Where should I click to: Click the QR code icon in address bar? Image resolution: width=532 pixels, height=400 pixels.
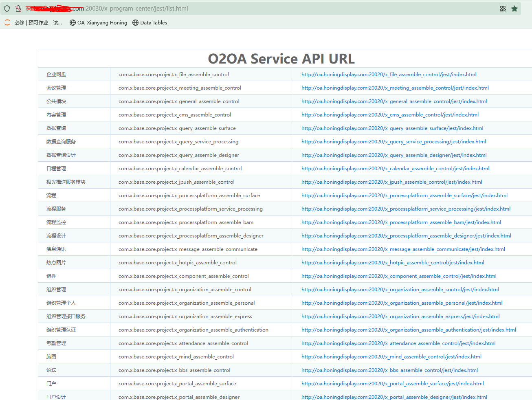pyautogui.click(x=503, y=9)
